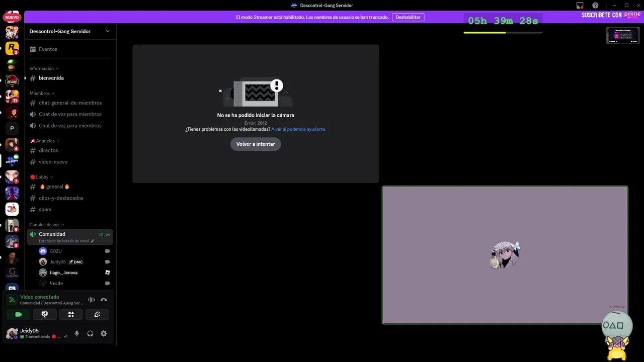Click the anime avatar video tile
The image size is (644, 362).
(x=505, y=255)
